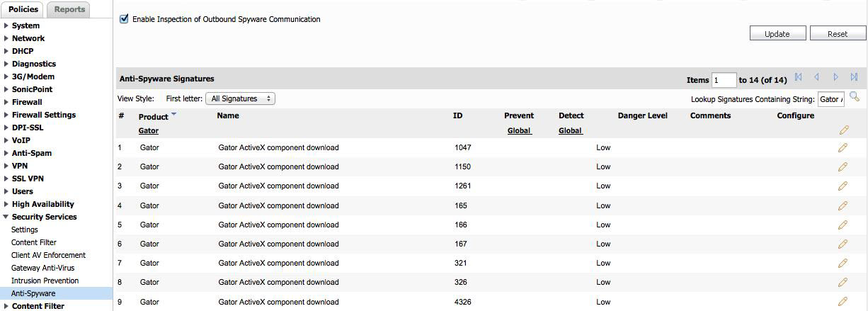Expand the SSL VPN menu section

(28, 179)
